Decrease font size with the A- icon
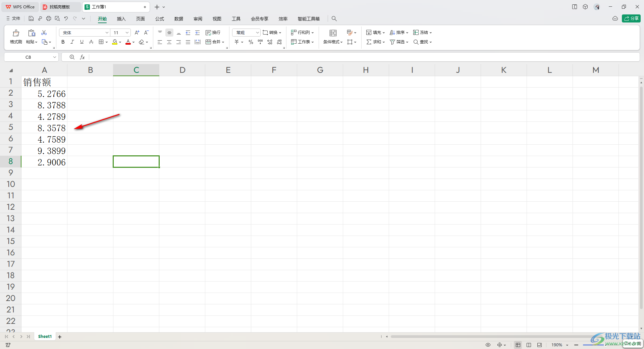The height and width of the screenshot is (349, 644). click(146, 33)
